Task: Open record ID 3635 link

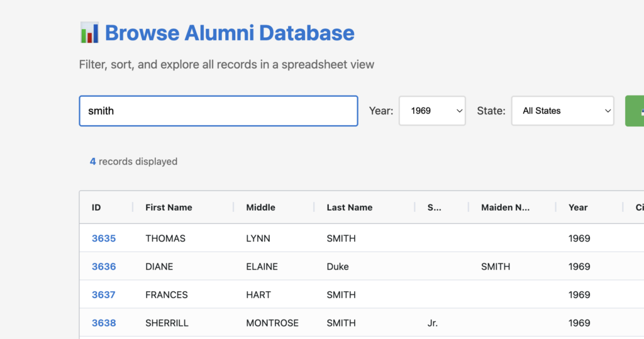Action: coord(104,238)
